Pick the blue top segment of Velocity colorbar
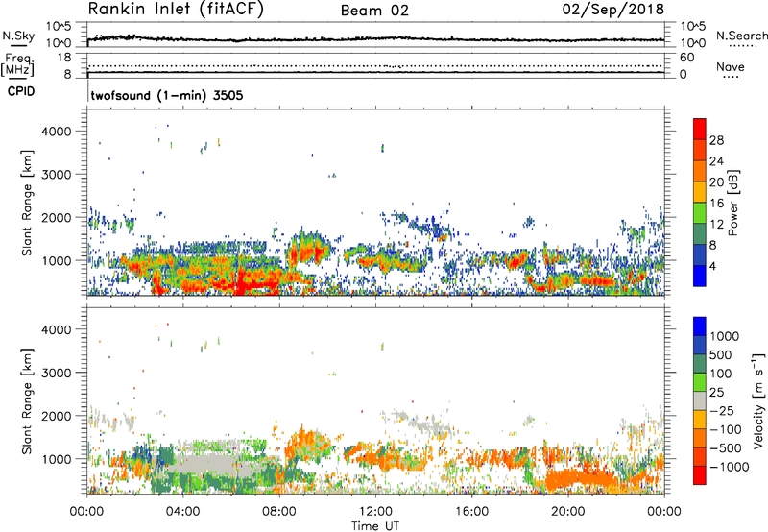This screenshot has width=768, height=532. tap(700, 326)
